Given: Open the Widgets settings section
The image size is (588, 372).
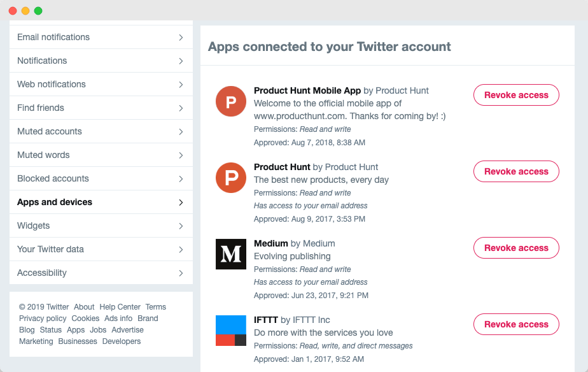Looking at the screenshot, I should pos(101,225).
